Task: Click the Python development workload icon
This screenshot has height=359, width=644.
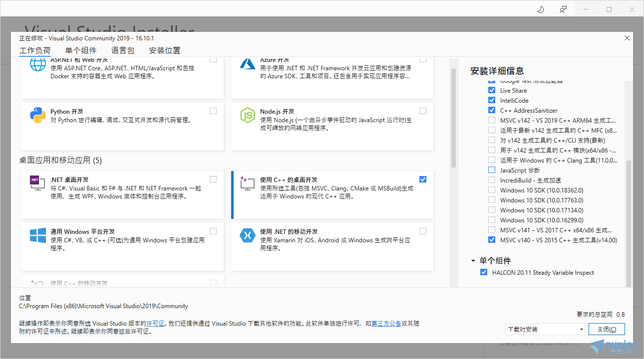Action: [x=38, y=115]
